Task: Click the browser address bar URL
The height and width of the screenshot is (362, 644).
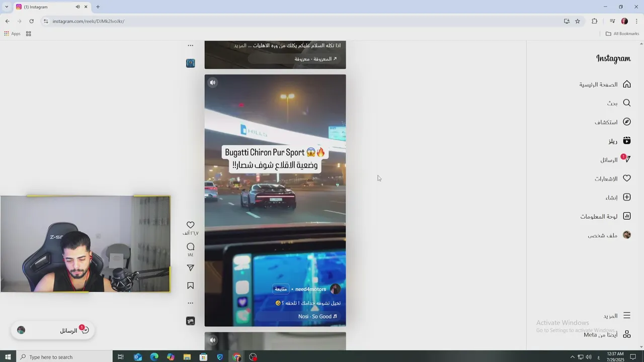Action: pyautogui.click(x=89, y=21)
